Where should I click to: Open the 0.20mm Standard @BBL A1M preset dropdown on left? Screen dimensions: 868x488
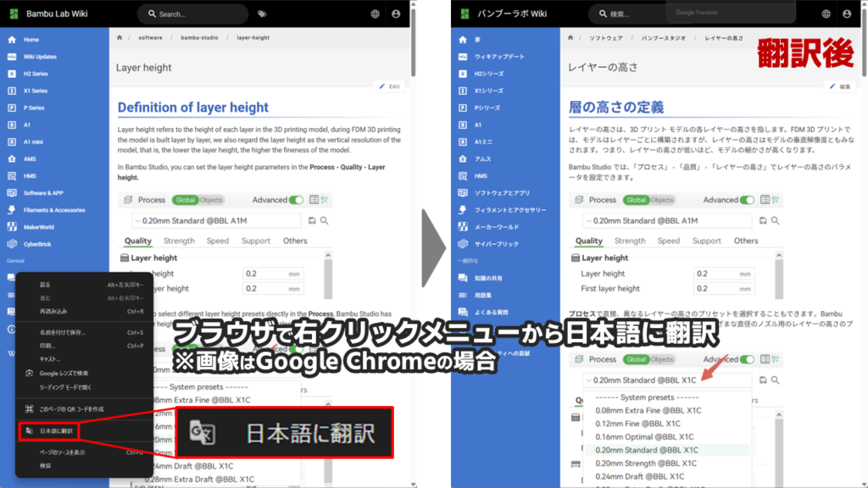coord(216,220)
